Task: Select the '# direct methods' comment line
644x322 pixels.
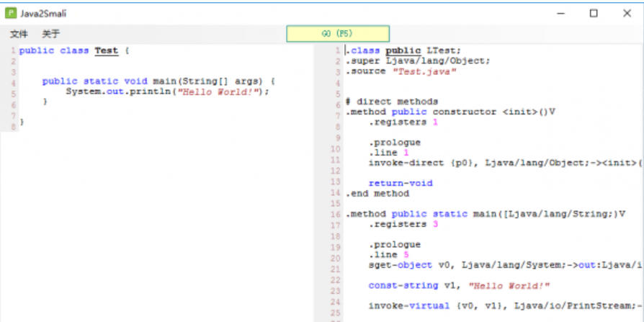Action: point(391,102)
